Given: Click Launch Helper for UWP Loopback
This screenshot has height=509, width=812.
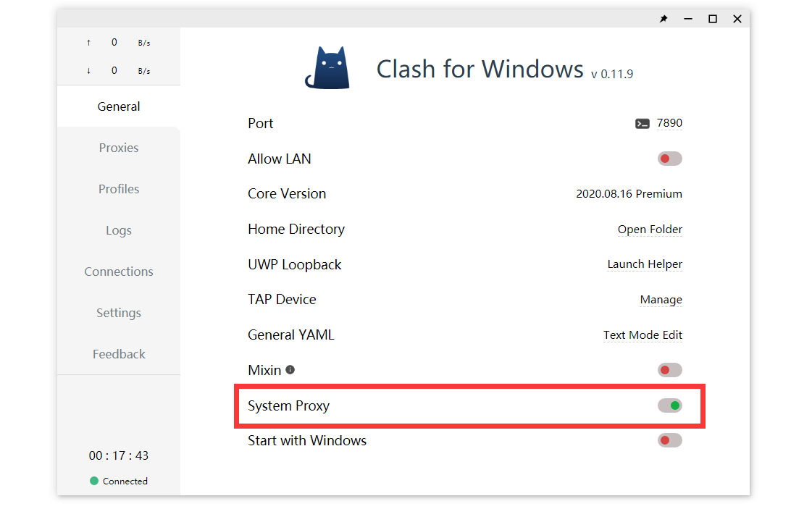Looking at the screenshot, I should pyautogui.click(x=645, y=264).
